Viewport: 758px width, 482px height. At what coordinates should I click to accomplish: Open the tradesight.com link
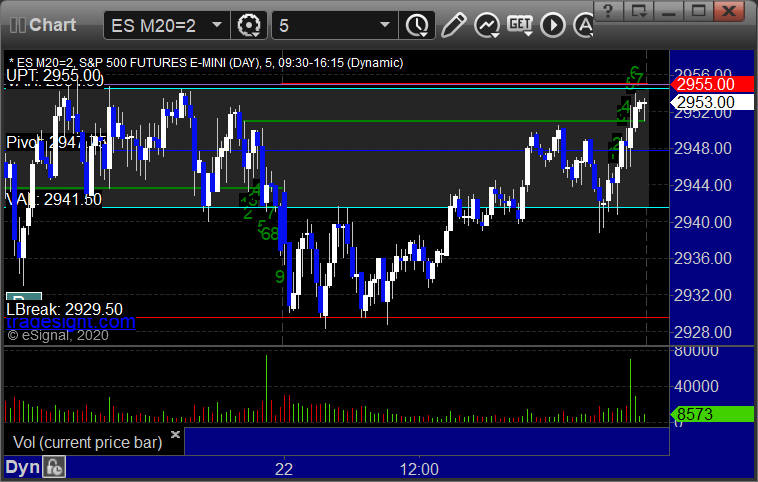[71, 321]
